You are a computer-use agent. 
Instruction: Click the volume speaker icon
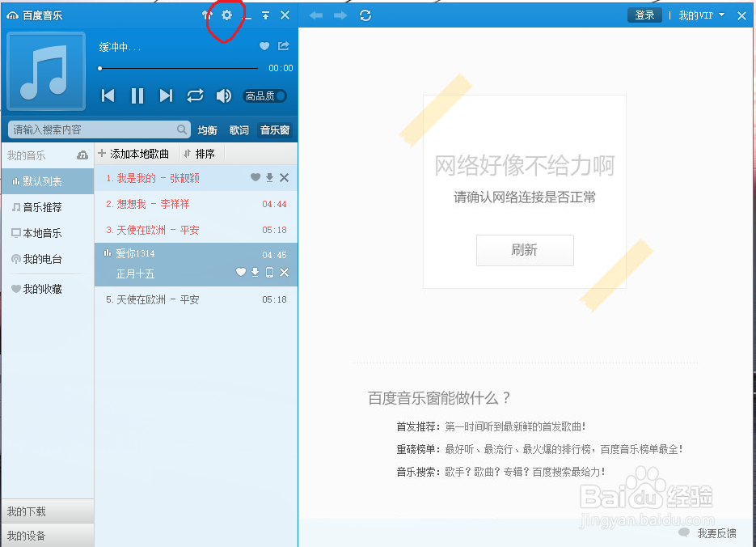(x=224, y=96)
